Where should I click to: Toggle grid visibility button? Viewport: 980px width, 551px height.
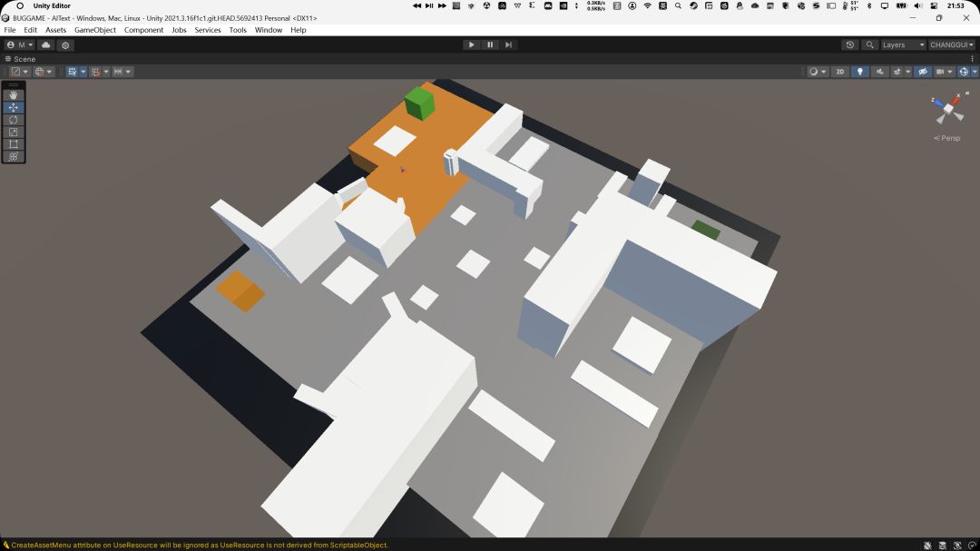point(72,72)
